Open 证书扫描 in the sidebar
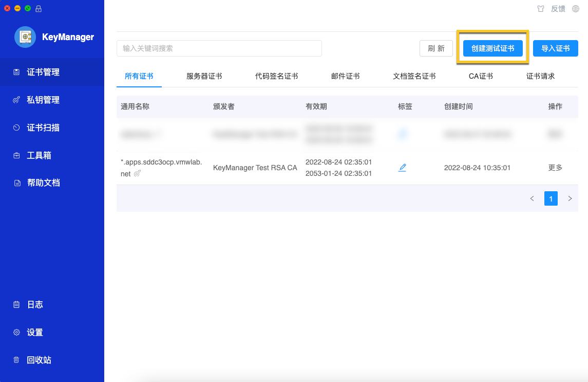Viewport: 588px width, 382px height. tap(52, 128)
